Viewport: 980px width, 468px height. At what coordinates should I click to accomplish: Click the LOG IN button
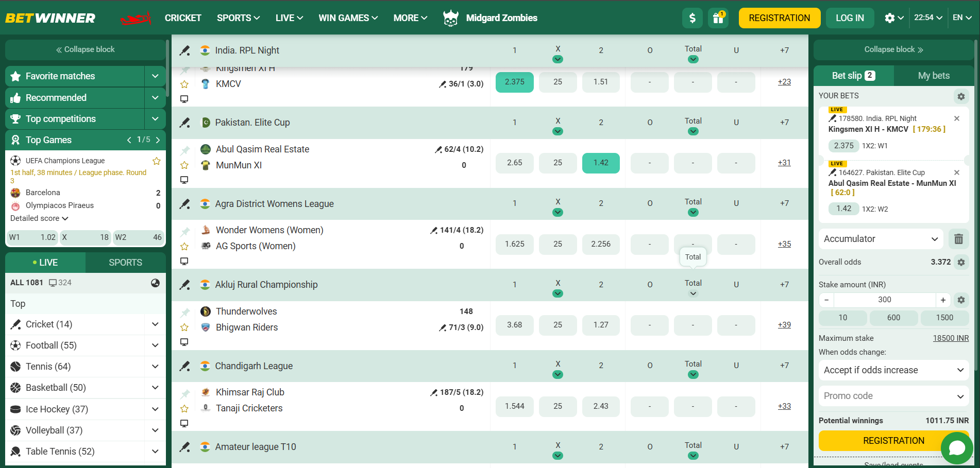click(x=850, y=18)
